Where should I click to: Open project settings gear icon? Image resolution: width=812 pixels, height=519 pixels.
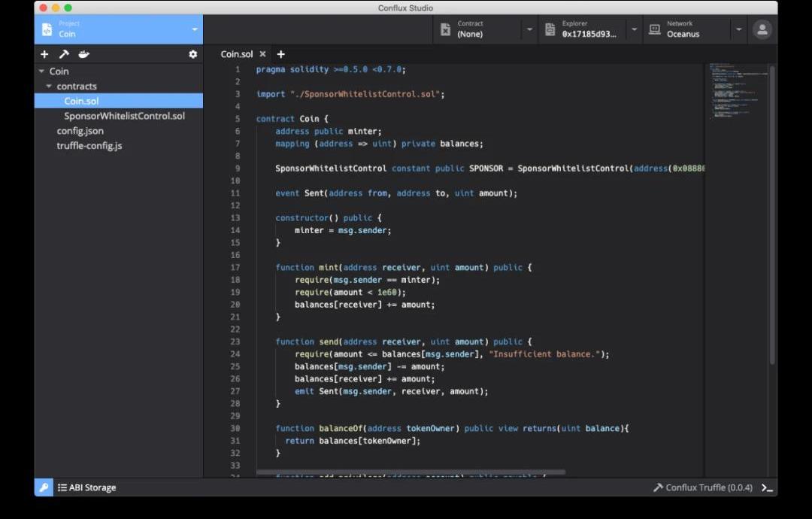tap(193, 54)
